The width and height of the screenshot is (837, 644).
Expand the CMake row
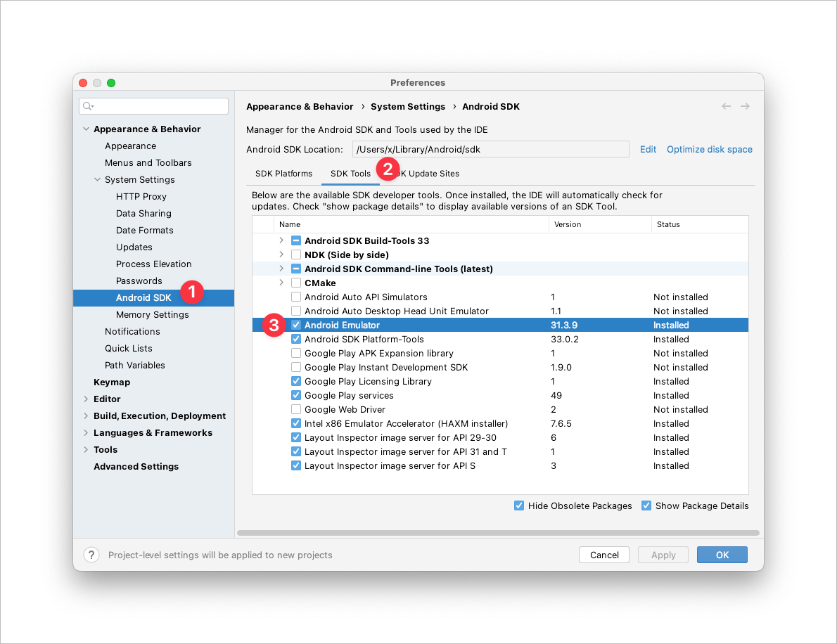tap(281, 283)
